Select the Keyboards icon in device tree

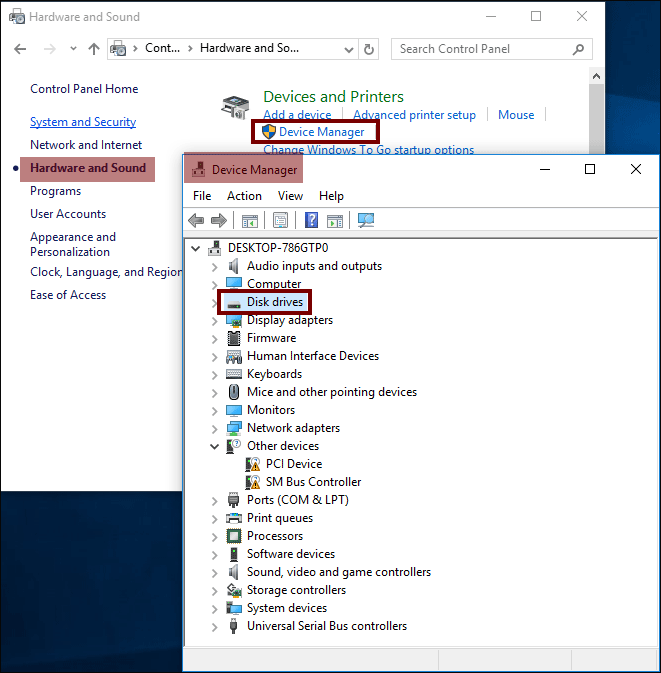coord(234,374)
